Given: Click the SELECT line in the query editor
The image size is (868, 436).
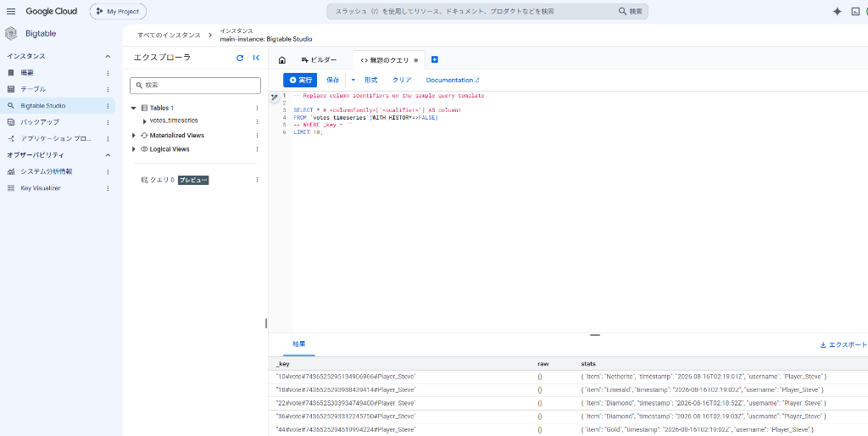Looking at the screenshot, I should tap(376, 110).
